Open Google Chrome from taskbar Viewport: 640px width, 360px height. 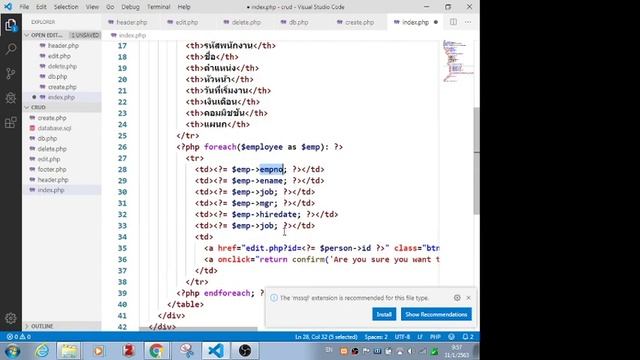click(156, 351)
